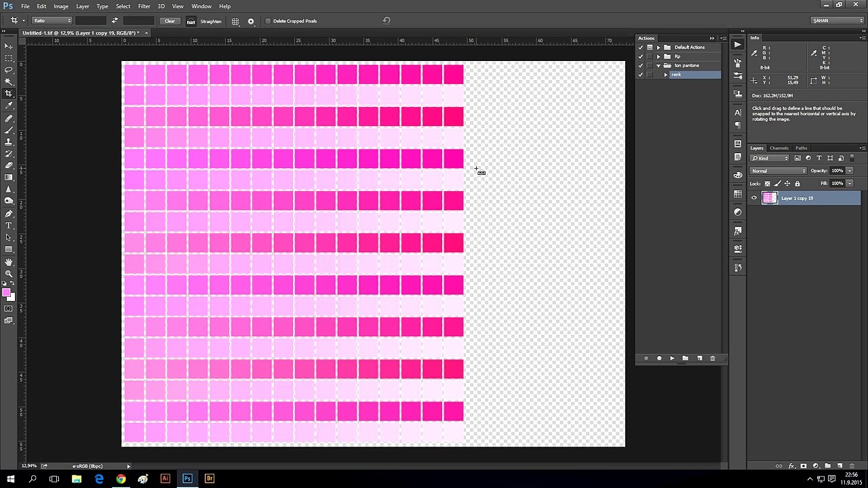868x488 pixels.
Task: Open Swatches panel icon
Action: tap(738, 194)
